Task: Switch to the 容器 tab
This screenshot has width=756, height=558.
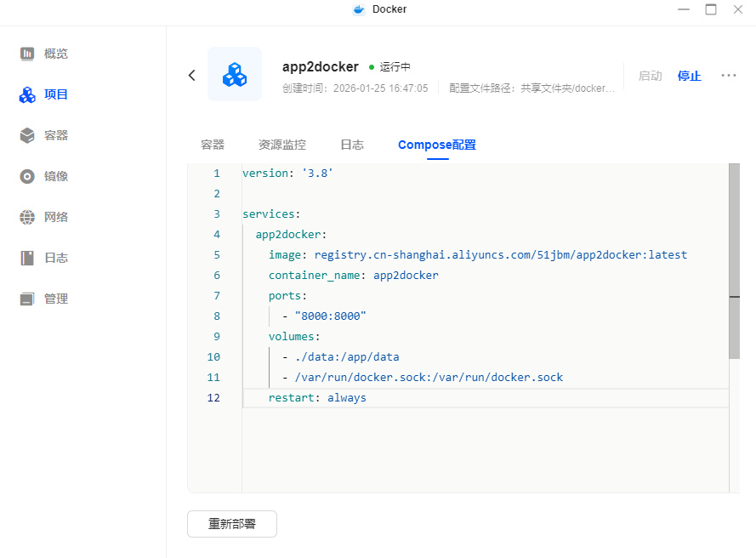Action: click(x=213, y=145)
